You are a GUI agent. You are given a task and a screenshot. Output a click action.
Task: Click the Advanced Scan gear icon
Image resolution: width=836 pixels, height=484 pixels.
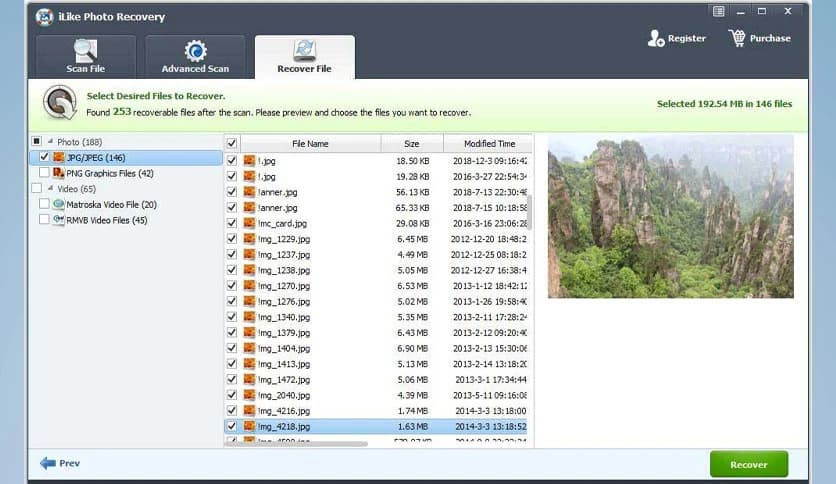pyautogui.click(x=195, y=51)
